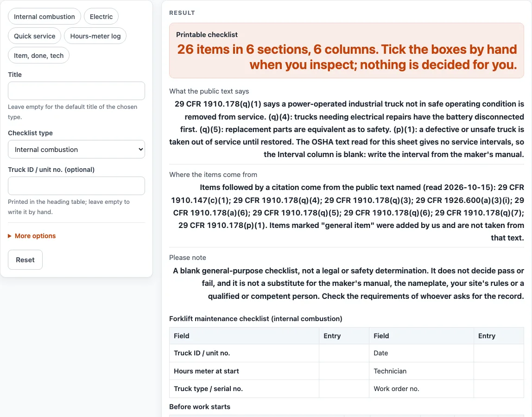
Task: Expand the More options section
Action: coord(35,236)
